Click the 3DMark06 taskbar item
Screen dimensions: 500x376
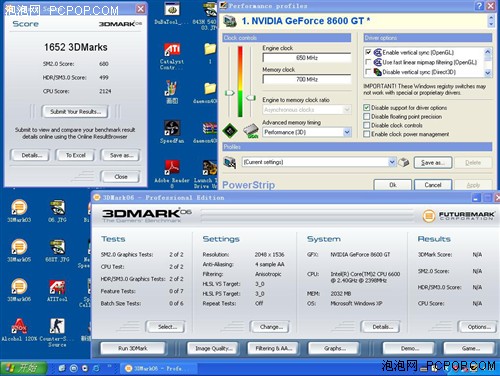point(154,368)
